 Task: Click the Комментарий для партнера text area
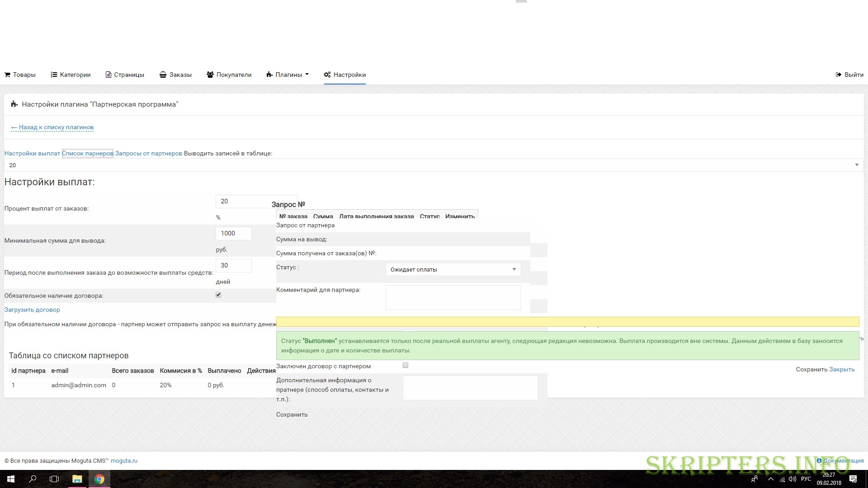pyautogui.click(x=453, y=297)
